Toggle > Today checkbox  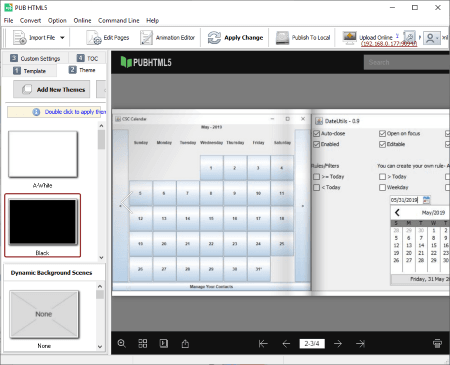point(382,177)
